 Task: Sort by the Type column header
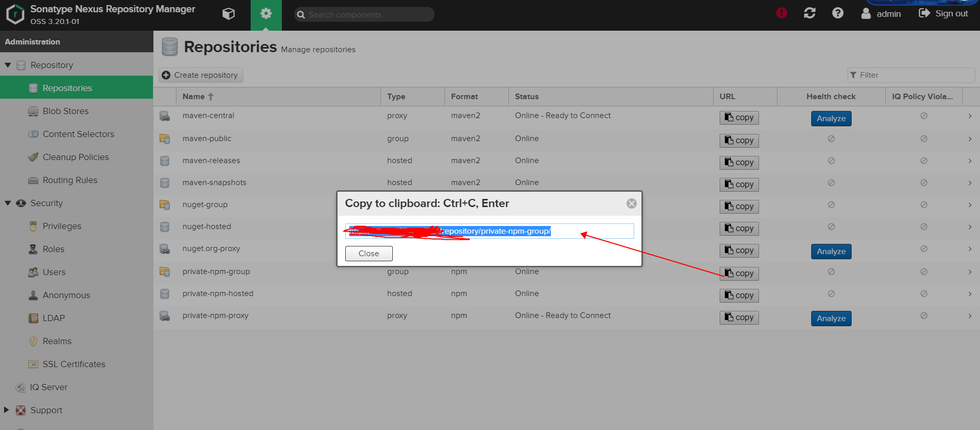point(413,97)
